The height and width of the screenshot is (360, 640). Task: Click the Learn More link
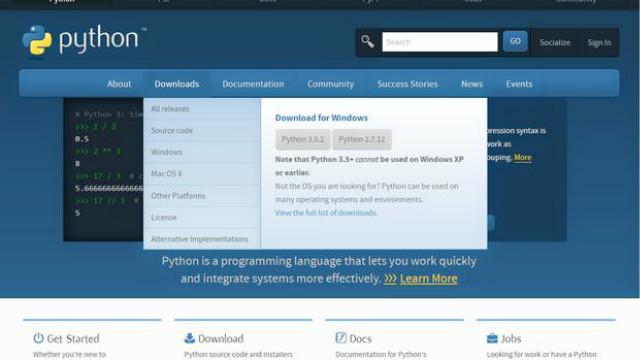[429, 279]
